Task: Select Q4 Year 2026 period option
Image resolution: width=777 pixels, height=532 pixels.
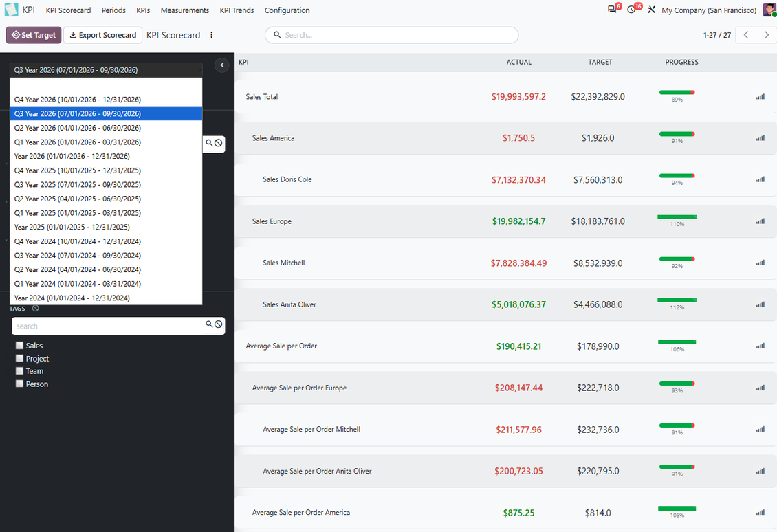Action: coord(106,100)
